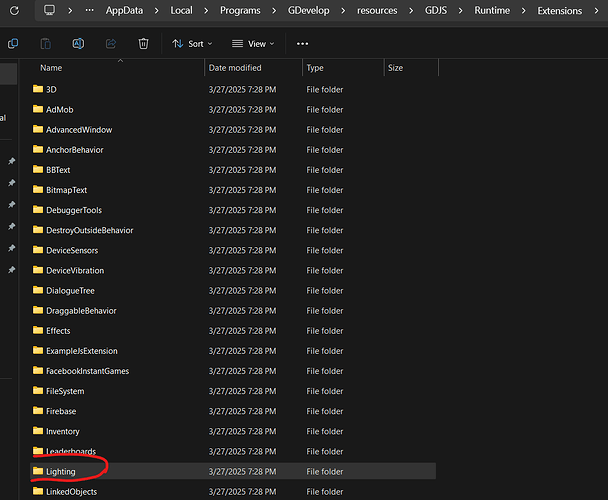
Task: Click the Rename icon in the toolbar
Action: pyautogui.click(x=78, y=44)
